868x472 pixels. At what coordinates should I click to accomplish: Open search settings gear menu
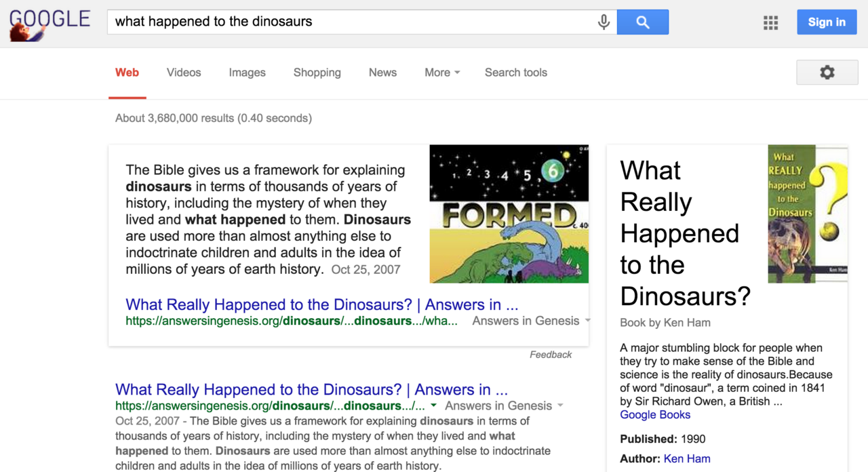(827, 73)
